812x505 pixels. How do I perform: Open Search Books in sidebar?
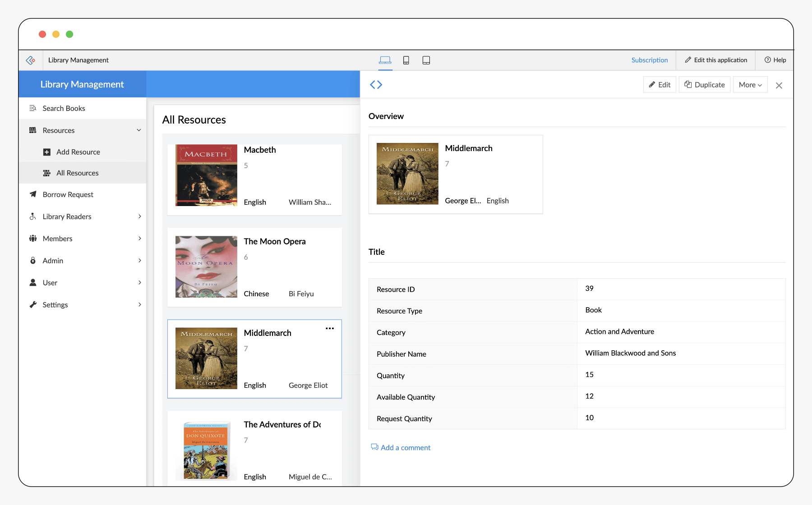click(64, 108)
